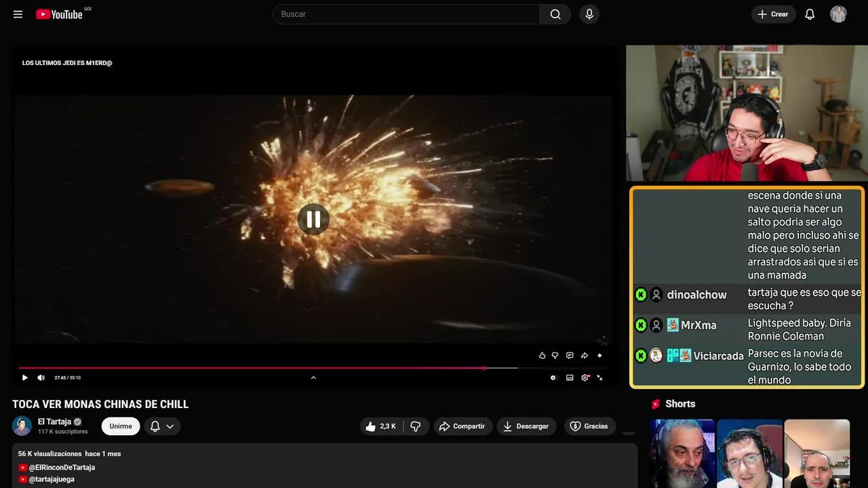Like the video showing 2,3 K
The width and height of the screenshot is (868, 488).
click(x=381, y=426)
